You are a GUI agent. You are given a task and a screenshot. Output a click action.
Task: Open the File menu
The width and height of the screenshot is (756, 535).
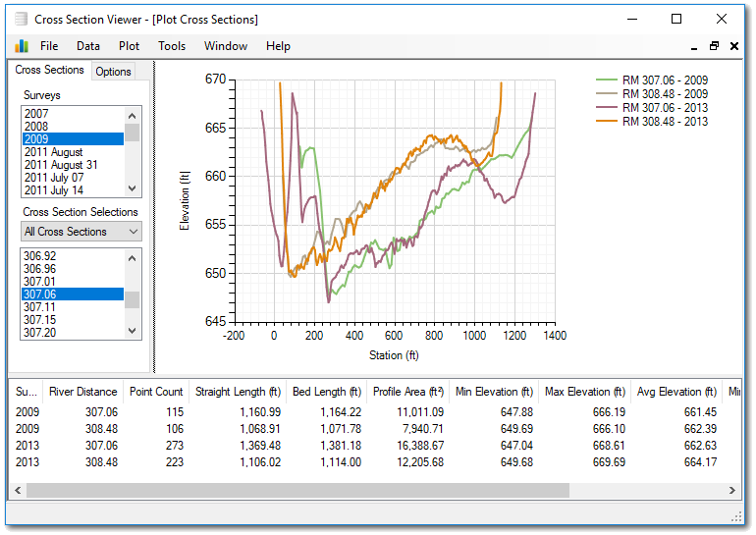click(x=49, y=46)
